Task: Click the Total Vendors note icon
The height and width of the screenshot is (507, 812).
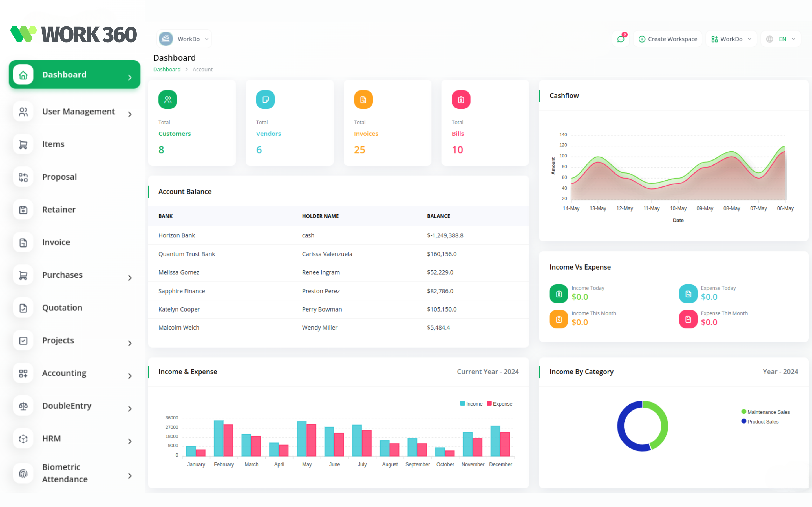Action: click(x=265, y=100)
